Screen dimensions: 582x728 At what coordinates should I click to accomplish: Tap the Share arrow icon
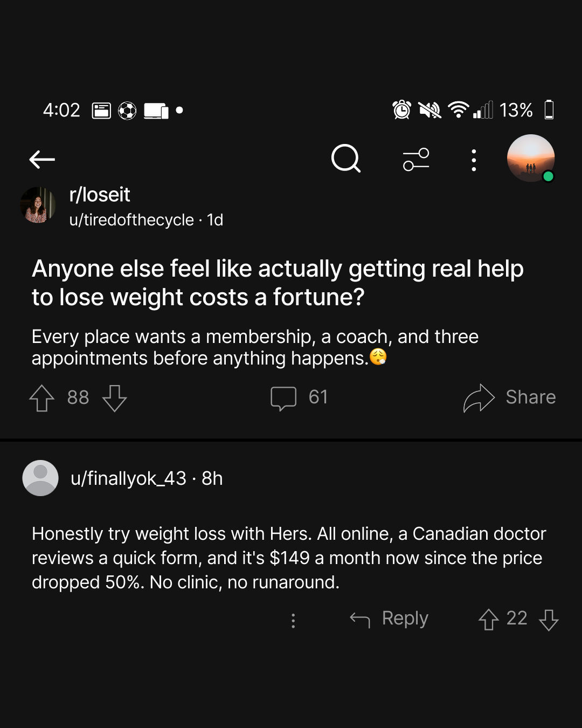pyautogui.click(x=479, y=398)
